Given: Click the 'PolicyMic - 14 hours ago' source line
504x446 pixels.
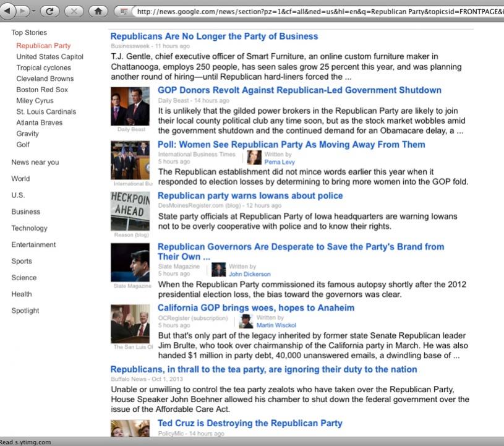Looking at the screenshot, I should click(x=191, y=434).
